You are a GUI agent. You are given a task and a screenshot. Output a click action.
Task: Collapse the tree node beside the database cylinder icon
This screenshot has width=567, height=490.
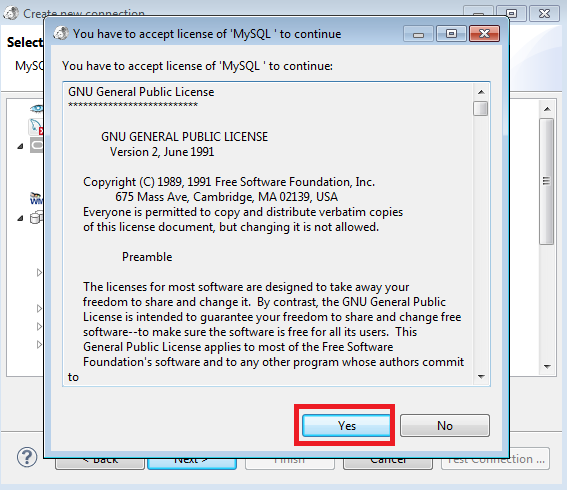(x=21, y=218)
